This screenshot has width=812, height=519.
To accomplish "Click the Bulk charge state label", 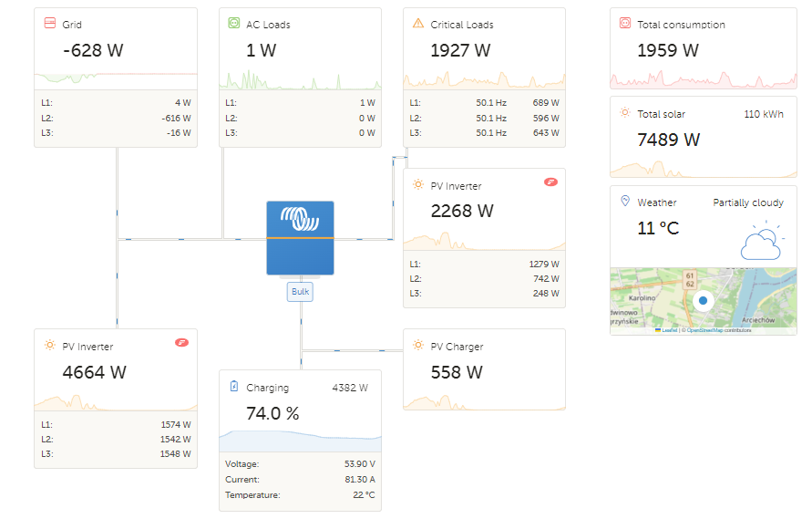I will tap(300, 292).
